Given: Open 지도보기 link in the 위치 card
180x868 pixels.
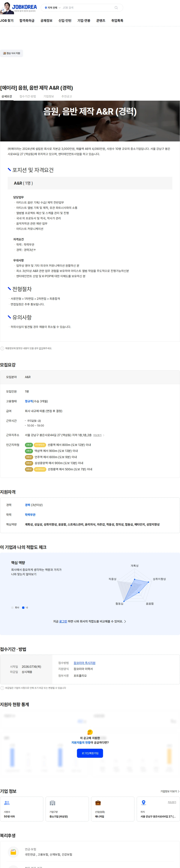Looking at the screenshot, I should 172,802.
